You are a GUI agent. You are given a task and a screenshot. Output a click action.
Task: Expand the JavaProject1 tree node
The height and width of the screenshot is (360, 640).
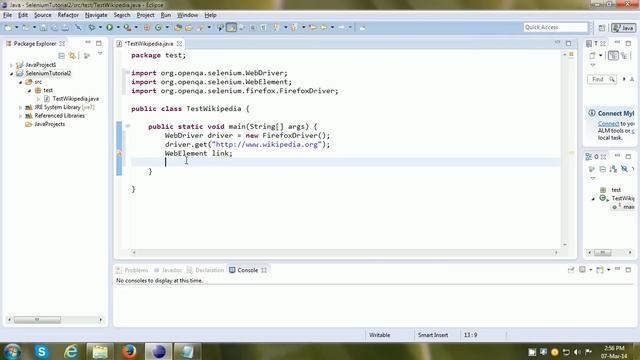tap(11, 65)
